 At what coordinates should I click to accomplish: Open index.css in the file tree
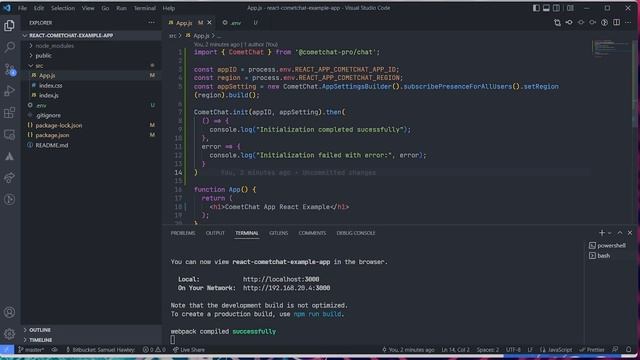pyautogui.click(x=51, y=85)
